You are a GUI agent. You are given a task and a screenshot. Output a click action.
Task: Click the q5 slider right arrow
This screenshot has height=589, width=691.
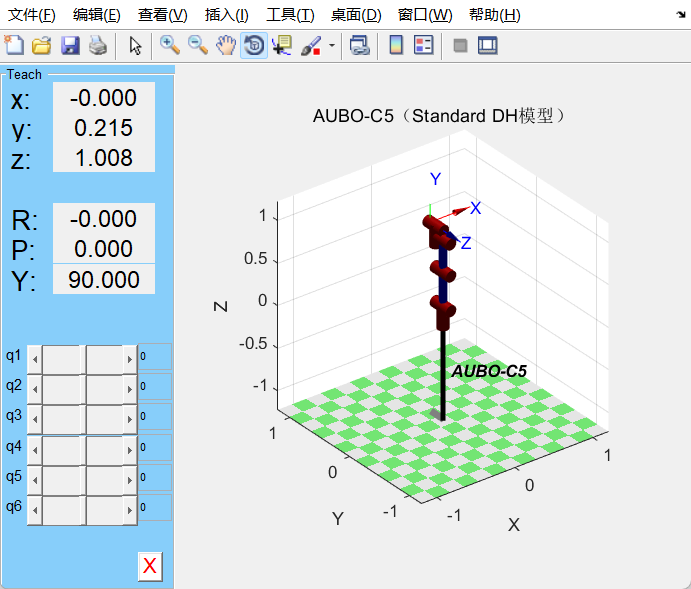[x=130, y=480]
